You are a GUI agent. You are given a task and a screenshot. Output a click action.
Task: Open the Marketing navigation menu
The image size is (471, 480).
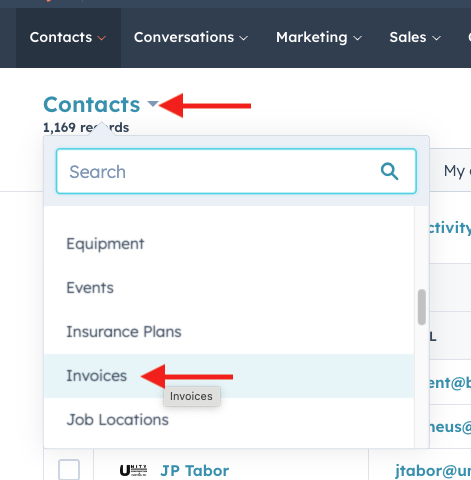click(319, 38)
